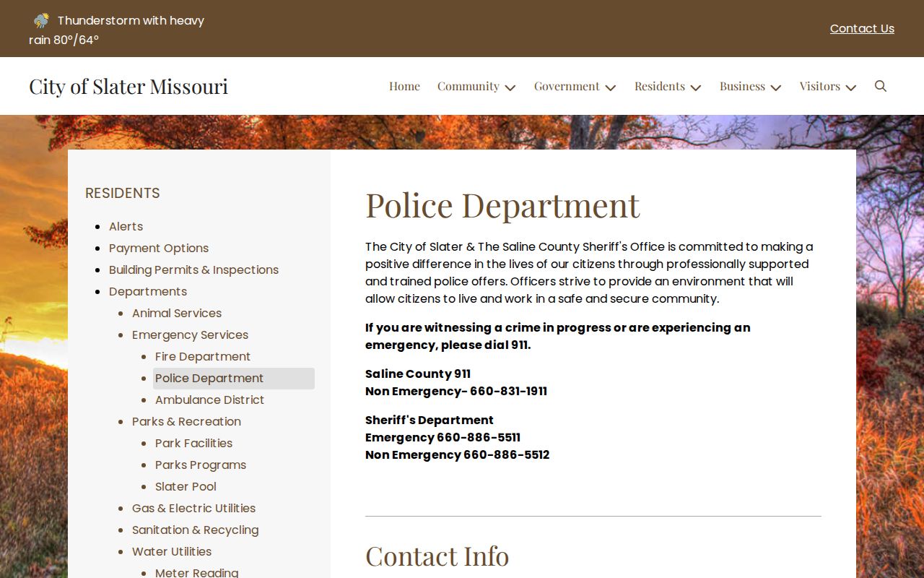Expand the Government menu chevron
The width and height of the screenshot is (924, 578).
point(611,87)
